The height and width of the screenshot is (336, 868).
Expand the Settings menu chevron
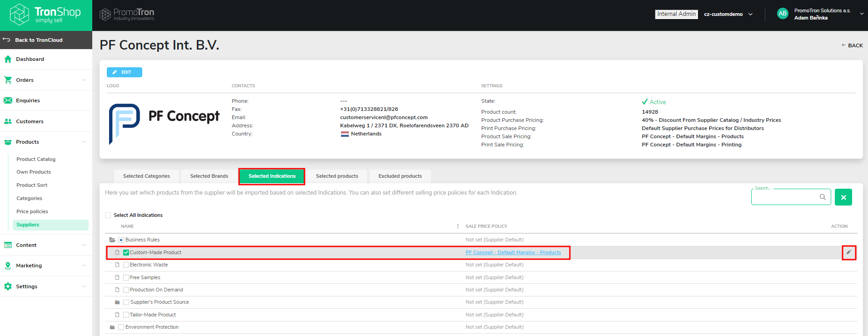point(84,286)
